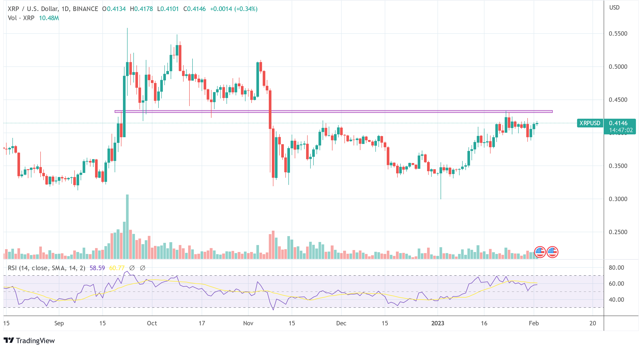Click the first US flag economic event icon
This screenshot has height=350, width=644.
tap(540, 252)
